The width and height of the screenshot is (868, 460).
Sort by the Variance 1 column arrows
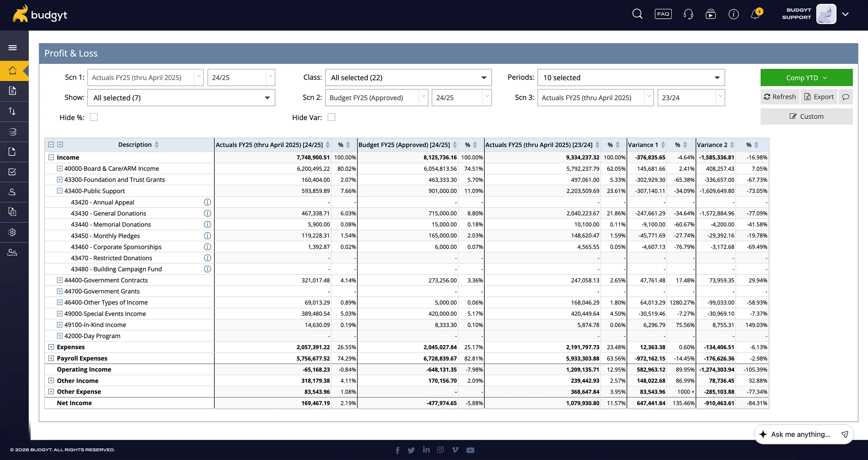point(663,145)
